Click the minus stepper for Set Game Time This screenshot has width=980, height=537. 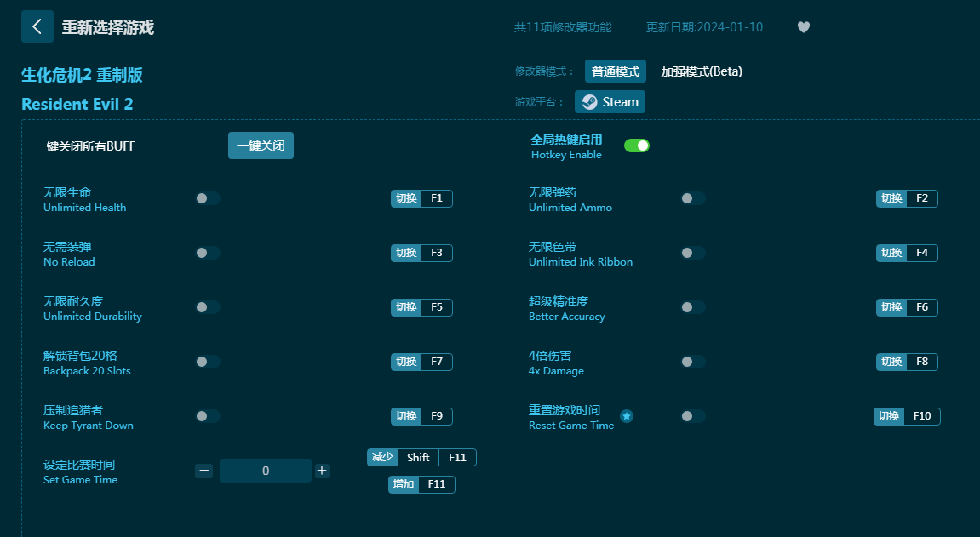203,471
